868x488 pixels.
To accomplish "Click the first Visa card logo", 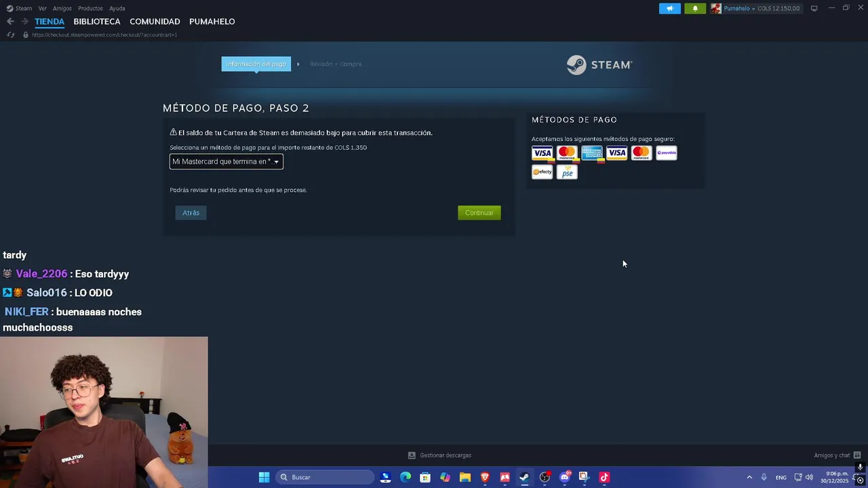I will (542, 153).
